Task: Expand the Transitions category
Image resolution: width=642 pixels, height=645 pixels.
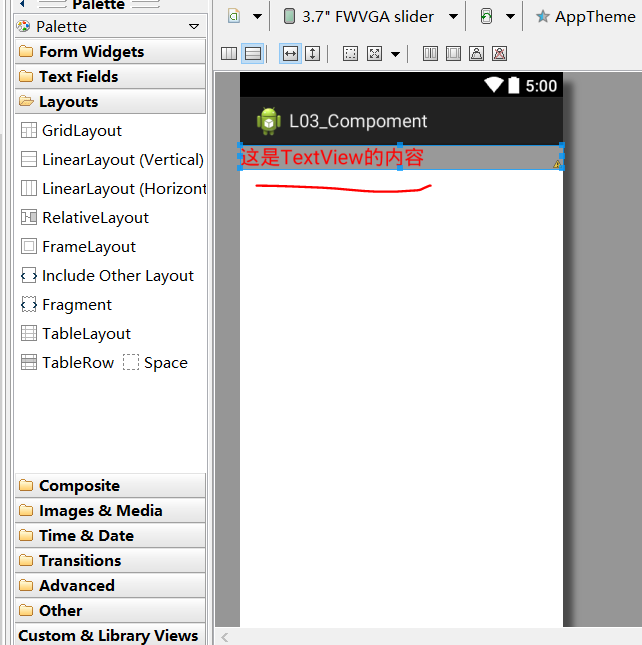Action: pyautogui.click(x=110, y=561)
